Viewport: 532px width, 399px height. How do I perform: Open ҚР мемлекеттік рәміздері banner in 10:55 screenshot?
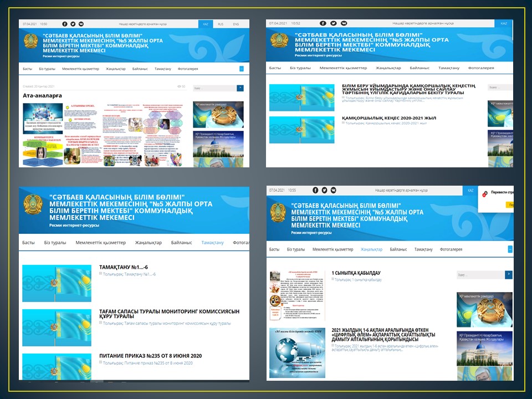click(484, 310)
